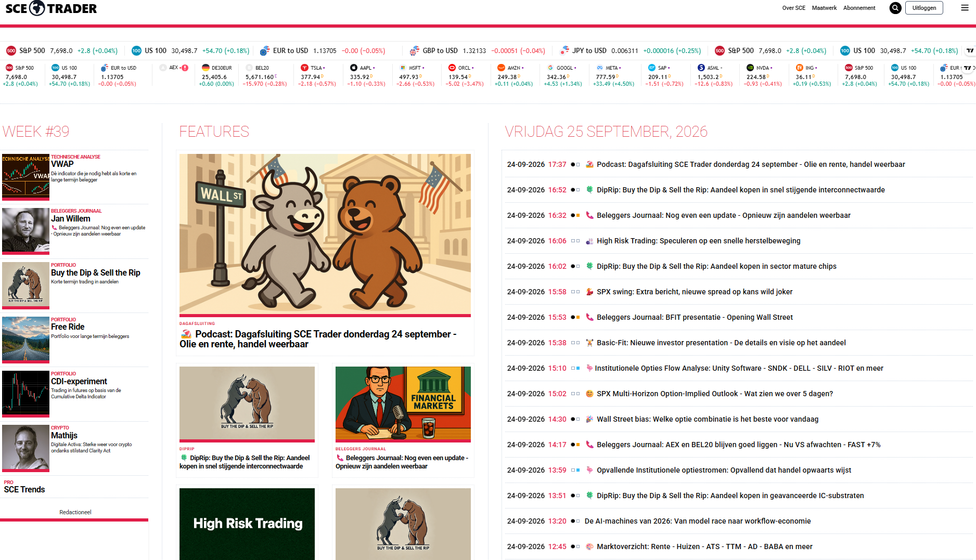Open 13:20 De AI-machines van 2026 item
Image resolution: width=976 pixels, height=560 pixels.
point(698,521)
